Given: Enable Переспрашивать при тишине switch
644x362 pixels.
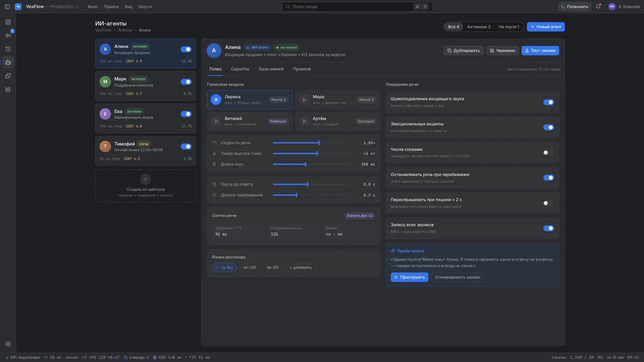Looking at the screenshot, I should [549, 203].
